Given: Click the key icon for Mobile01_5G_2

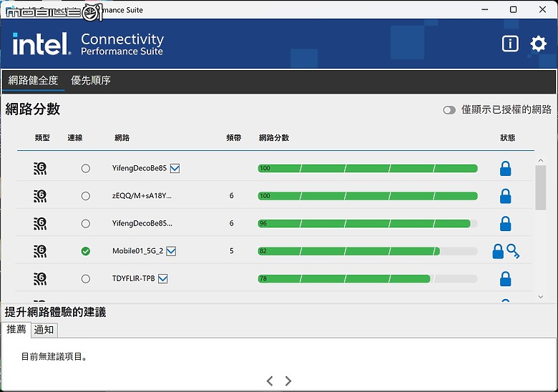Looking at the screenshot, I should coord(513,251).
